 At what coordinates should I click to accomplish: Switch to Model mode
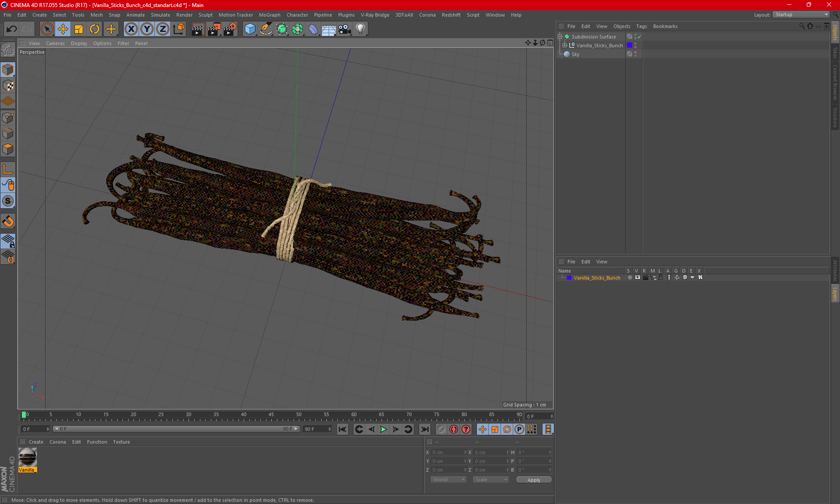tap(8, 70)
